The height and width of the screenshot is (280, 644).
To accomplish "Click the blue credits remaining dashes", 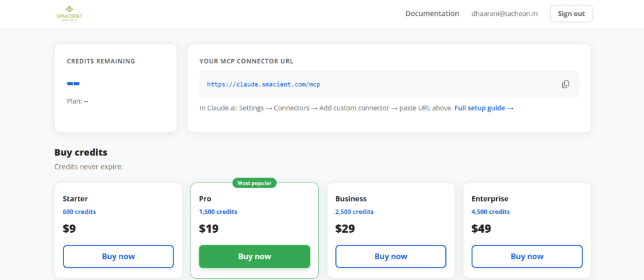I will (x=74, y=83).
